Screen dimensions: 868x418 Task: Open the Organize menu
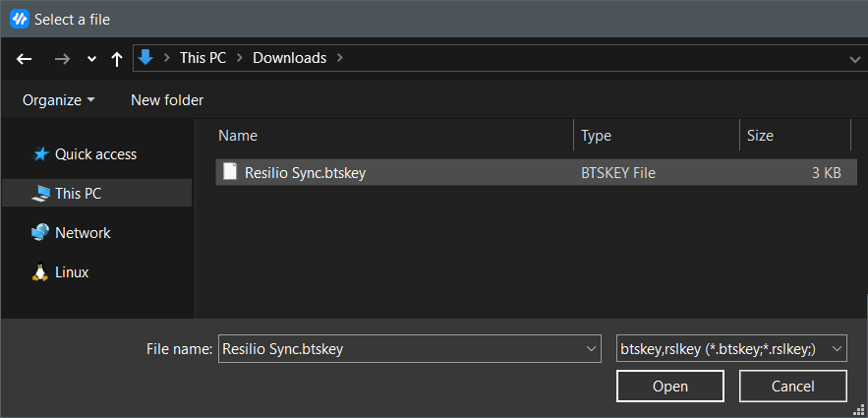point(59,100)
